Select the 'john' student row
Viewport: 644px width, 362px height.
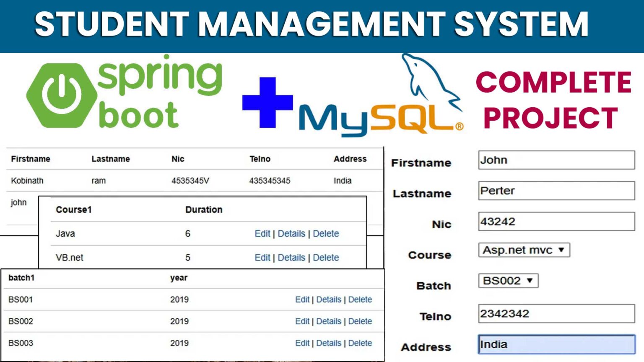[19, 203]
